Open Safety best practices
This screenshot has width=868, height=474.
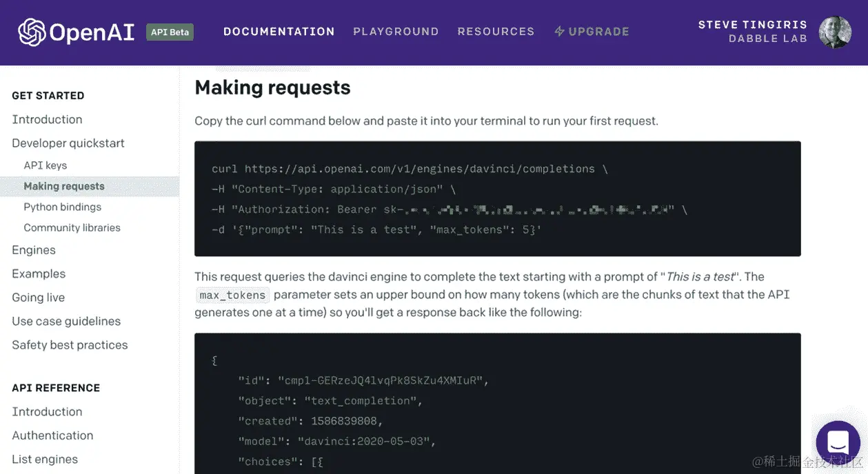[x=70, y=344]
